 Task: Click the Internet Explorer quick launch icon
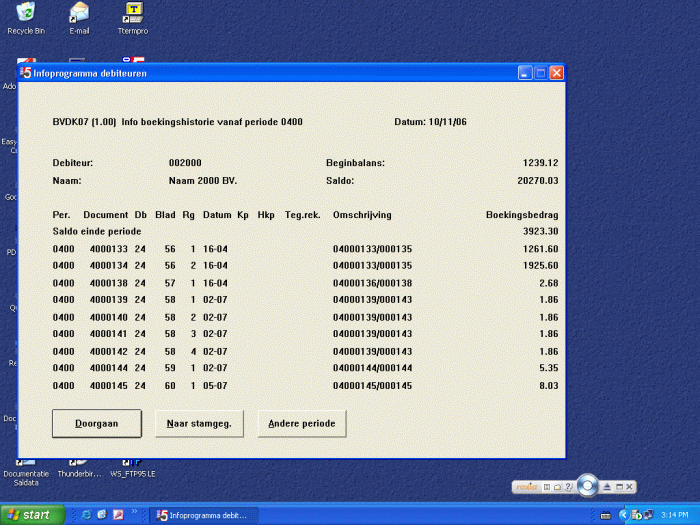point(86,515)
